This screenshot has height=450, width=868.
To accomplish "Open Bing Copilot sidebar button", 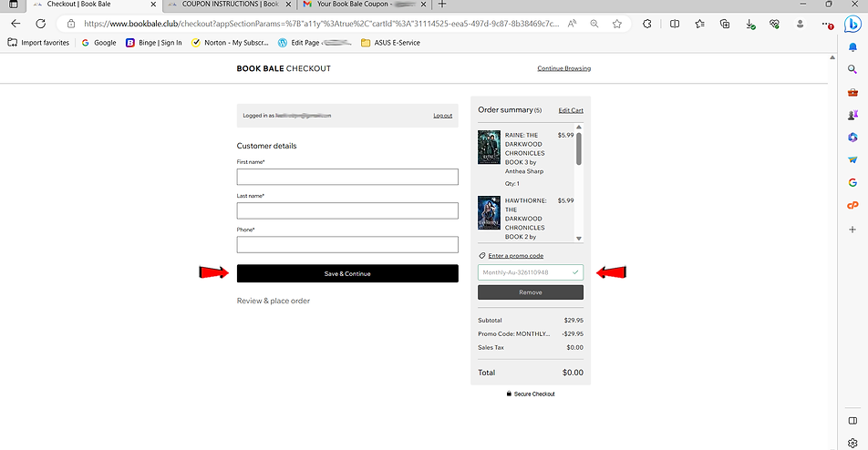I will [x=852, y=25].
